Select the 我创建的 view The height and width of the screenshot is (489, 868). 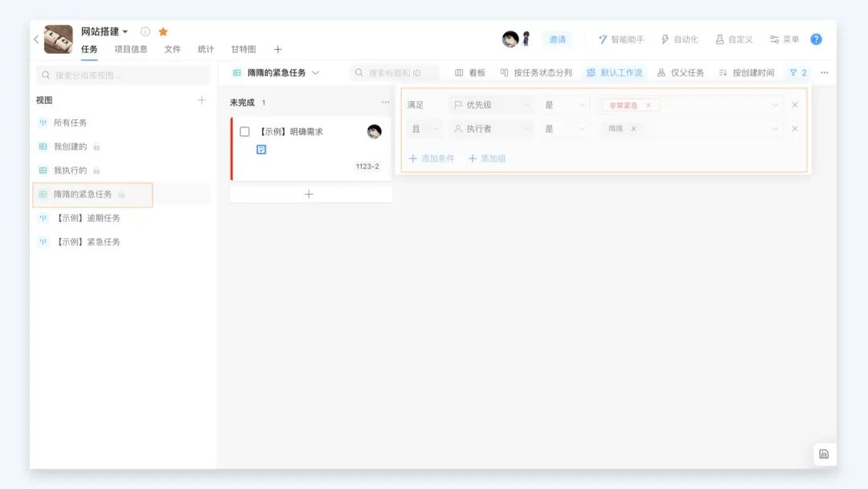coord(70,146)
